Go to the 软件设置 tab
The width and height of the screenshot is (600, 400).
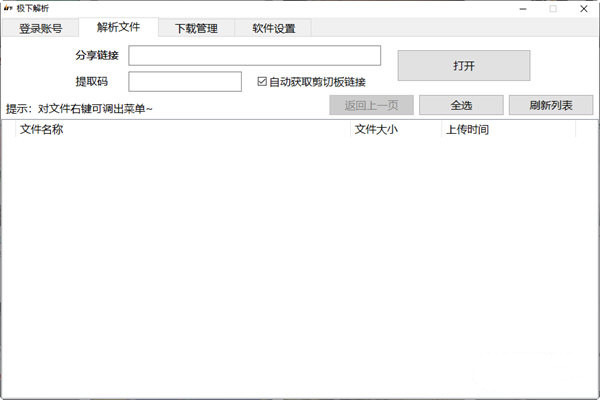click(274, 28)
